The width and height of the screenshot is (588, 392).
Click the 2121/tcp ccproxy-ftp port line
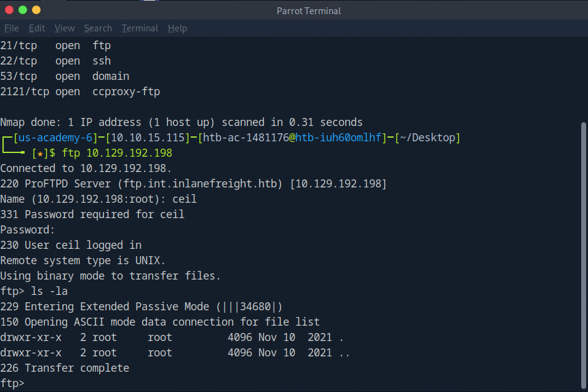80,92
